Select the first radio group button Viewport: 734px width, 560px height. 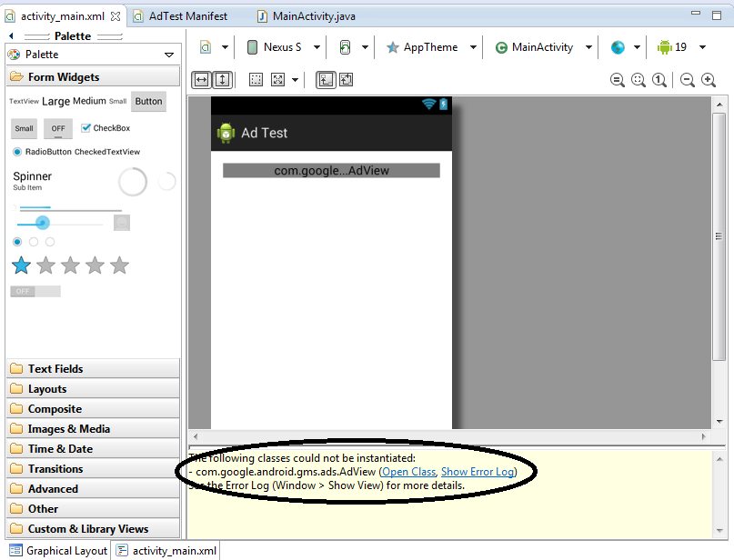(x=17, y=242)
